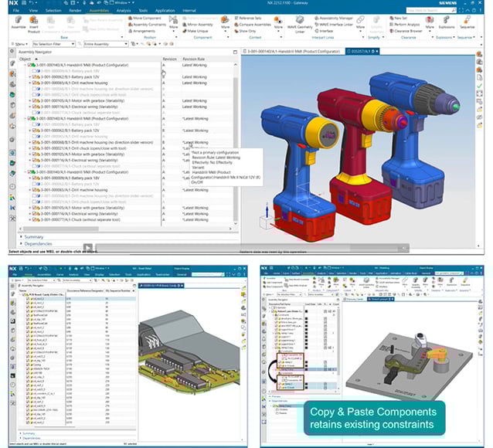Sort by the Object column header
This screenshot has width=493, height=448.
click(27, 59)
